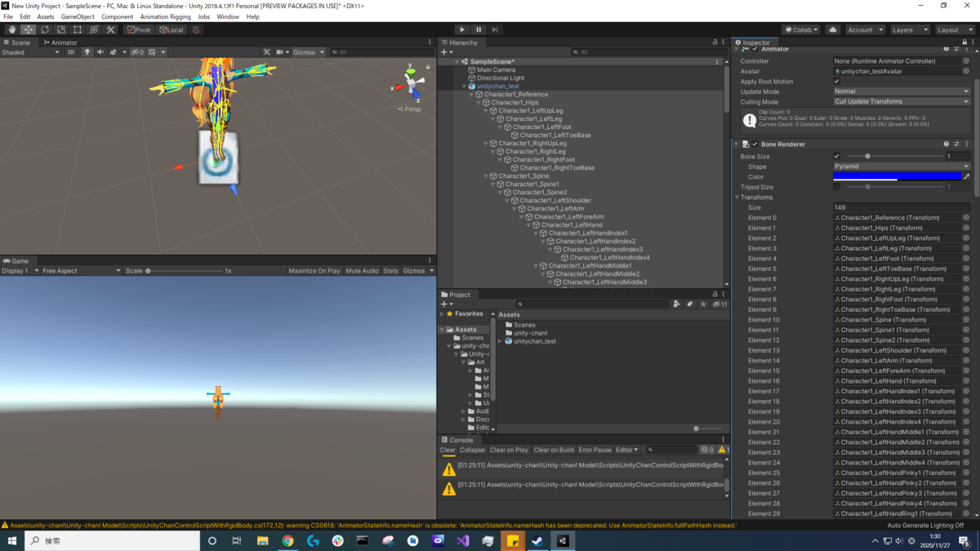Toggle Apply Root Motion checkbox
This screenshot has width=980, height=551.
click(x=836, y=82)
